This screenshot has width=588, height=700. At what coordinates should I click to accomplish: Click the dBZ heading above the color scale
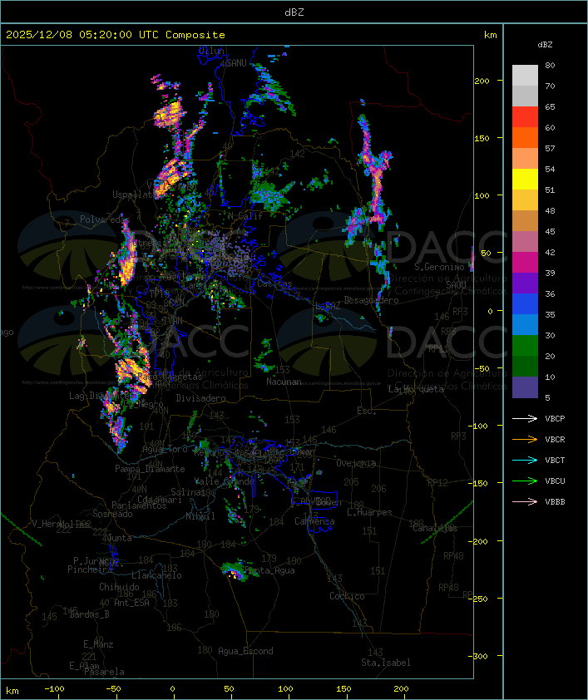(545, 45)
